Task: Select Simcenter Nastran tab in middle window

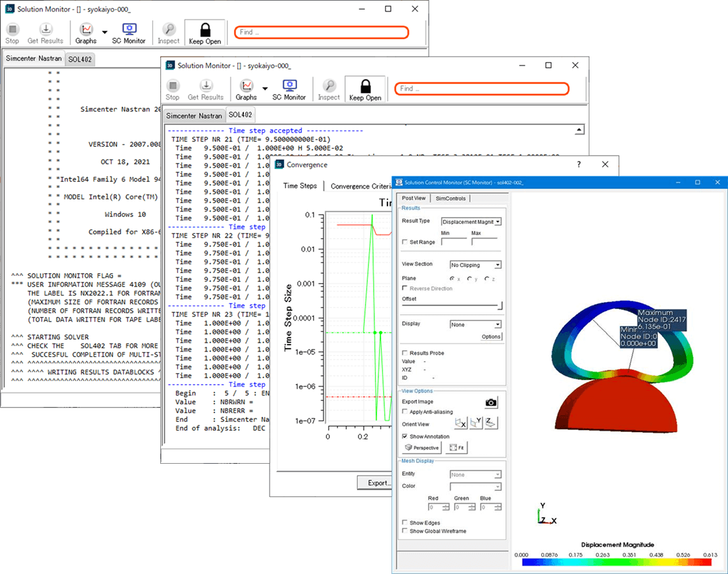Action: tap(194, 116)
